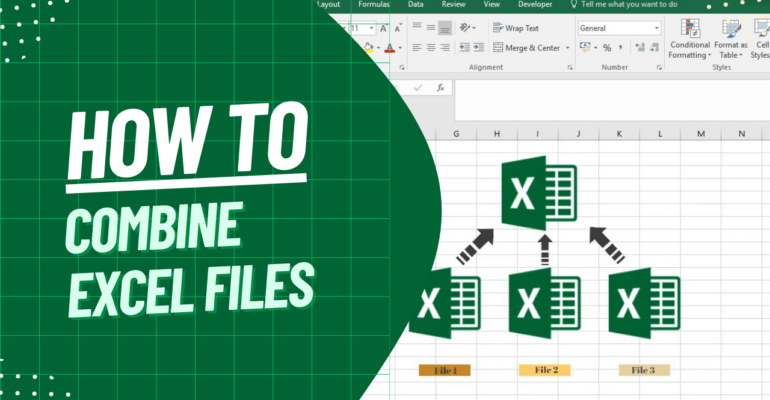Switch to the View tab
770x400 pixels.
click(492, 4)
